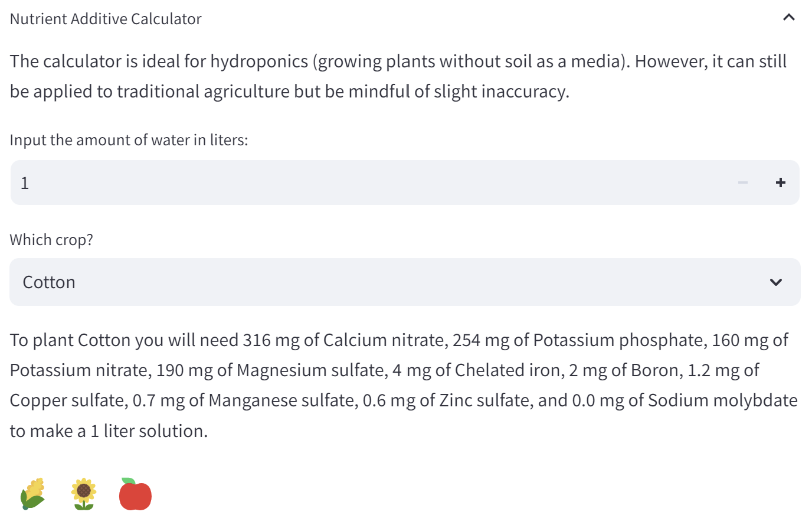
Task: Click the sunflower emoji icon
Action: tap(84, 494)
